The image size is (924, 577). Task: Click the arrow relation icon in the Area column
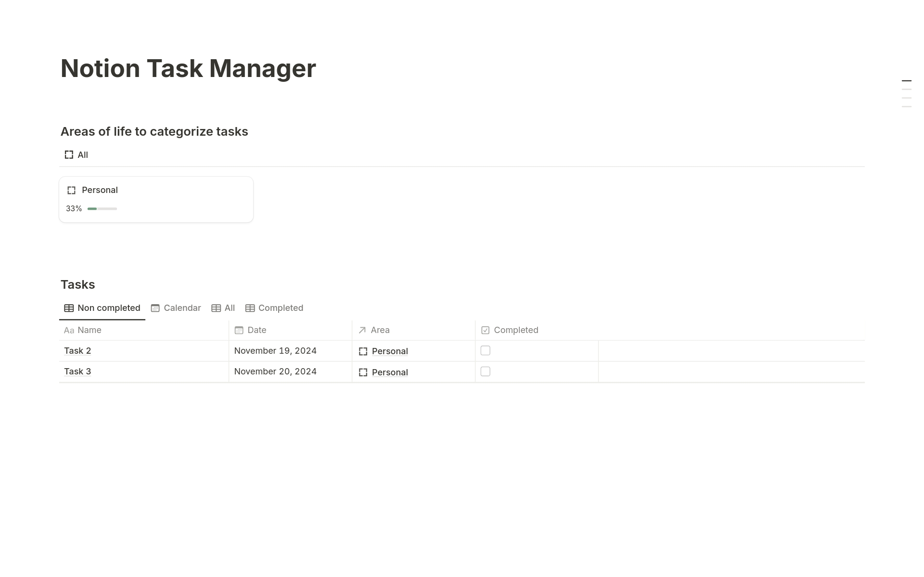coord(363,330)
